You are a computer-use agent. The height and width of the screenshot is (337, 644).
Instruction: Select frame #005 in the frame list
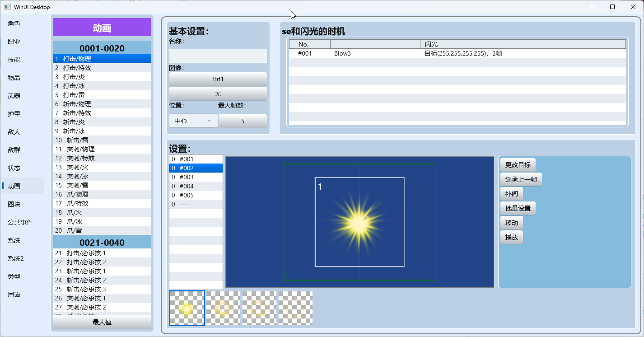point(196,195)
